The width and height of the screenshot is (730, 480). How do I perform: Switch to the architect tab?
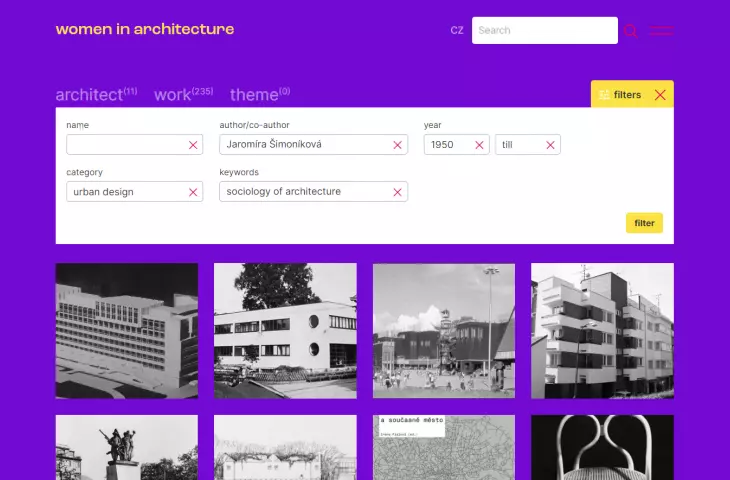[96, 94]
